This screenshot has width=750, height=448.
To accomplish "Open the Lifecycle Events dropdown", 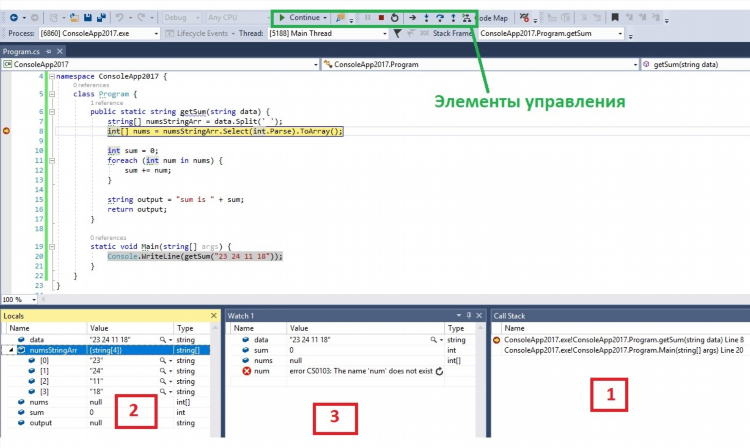I will tap(200, 33).
